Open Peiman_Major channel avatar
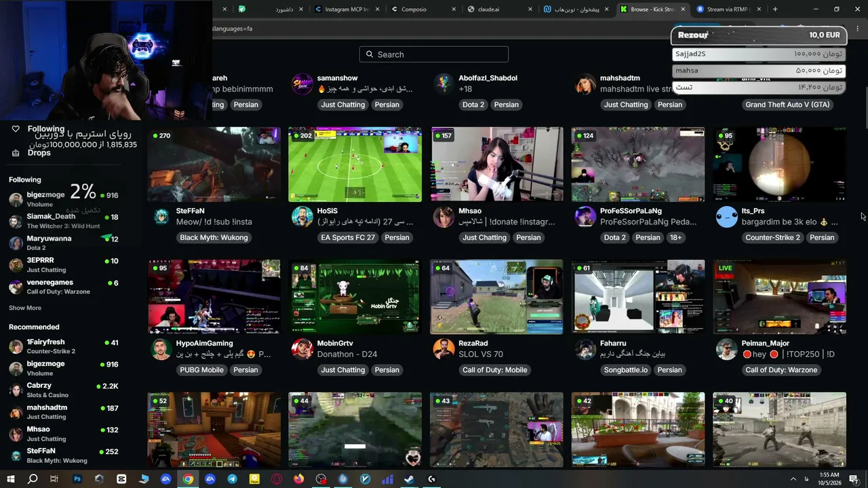Viewport: 868px width, 488px height. [726, 349]
